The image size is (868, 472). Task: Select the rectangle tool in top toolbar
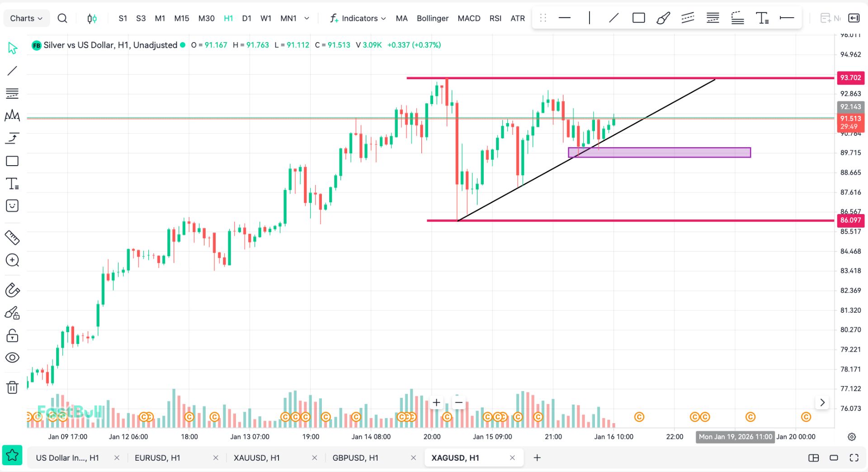point(638,18)
